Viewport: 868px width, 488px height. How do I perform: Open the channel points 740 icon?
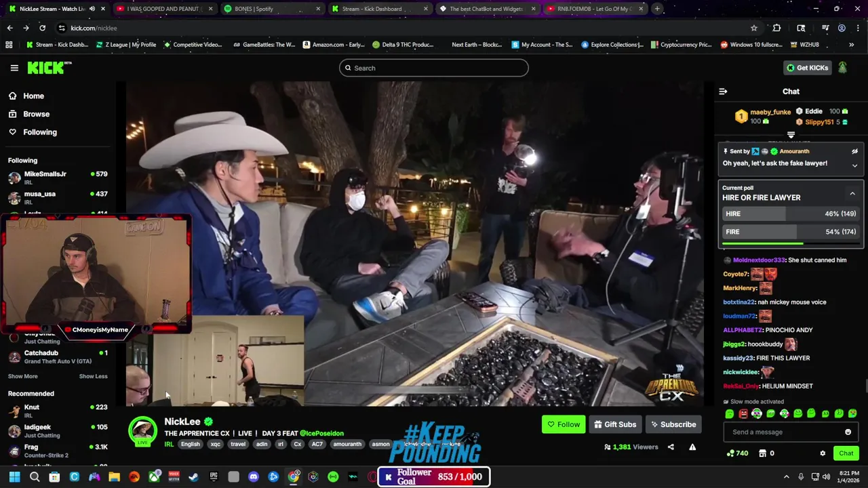(737, 453)
